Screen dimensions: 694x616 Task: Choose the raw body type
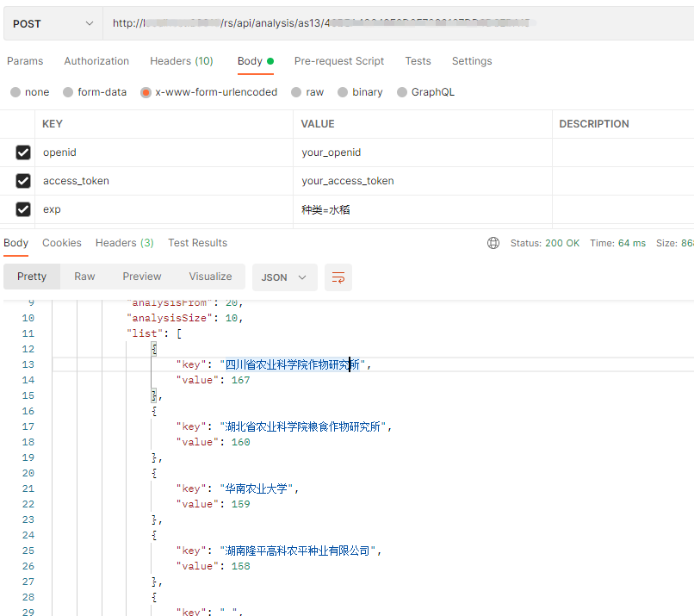click(x=296, y=92)
